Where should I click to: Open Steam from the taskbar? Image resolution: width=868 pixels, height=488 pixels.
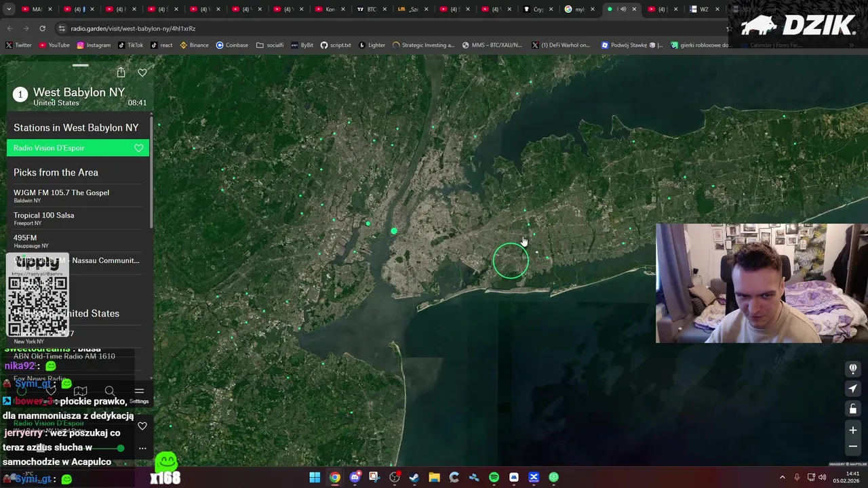click(x=414, y=477)
